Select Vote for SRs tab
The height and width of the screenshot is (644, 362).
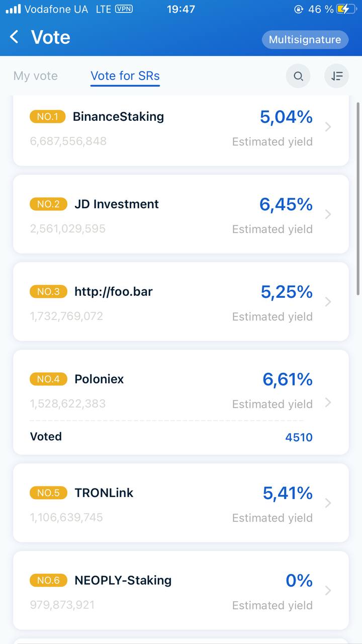pos(125,76)
